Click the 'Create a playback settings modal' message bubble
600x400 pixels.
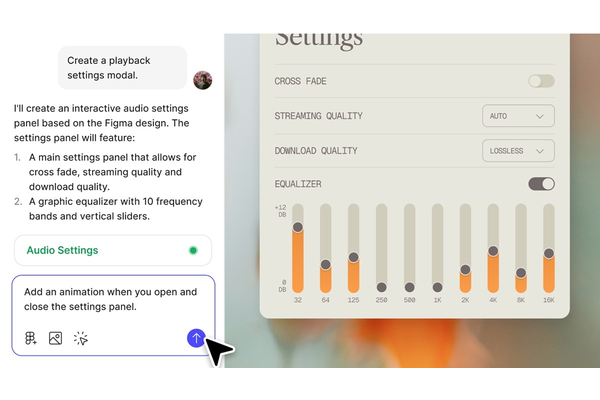point(122,68)
